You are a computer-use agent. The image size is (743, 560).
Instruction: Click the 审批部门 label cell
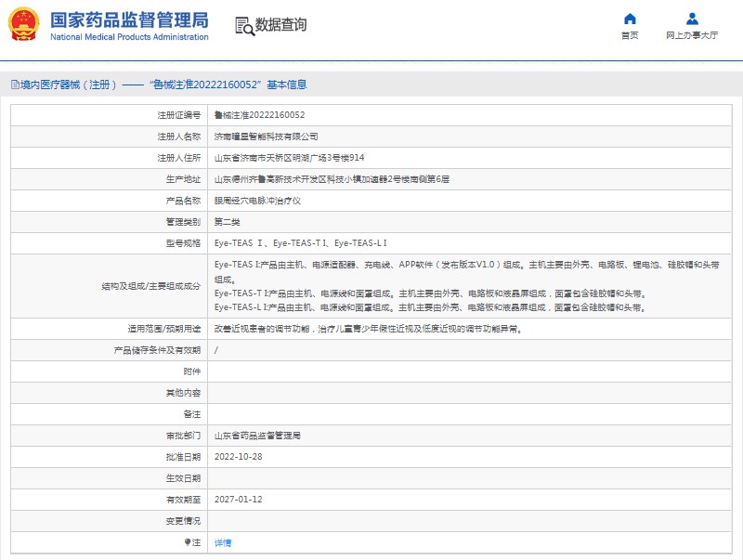(x=109, y=436)
